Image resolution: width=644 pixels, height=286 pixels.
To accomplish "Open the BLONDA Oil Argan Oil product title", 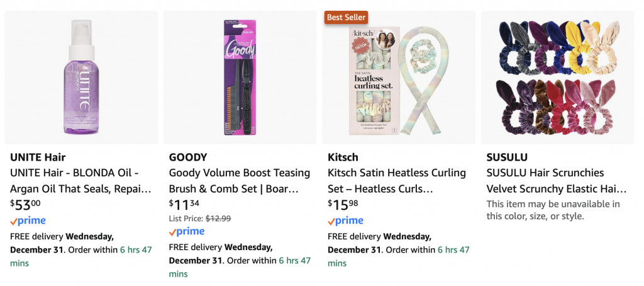I will [x=81, y=181].
